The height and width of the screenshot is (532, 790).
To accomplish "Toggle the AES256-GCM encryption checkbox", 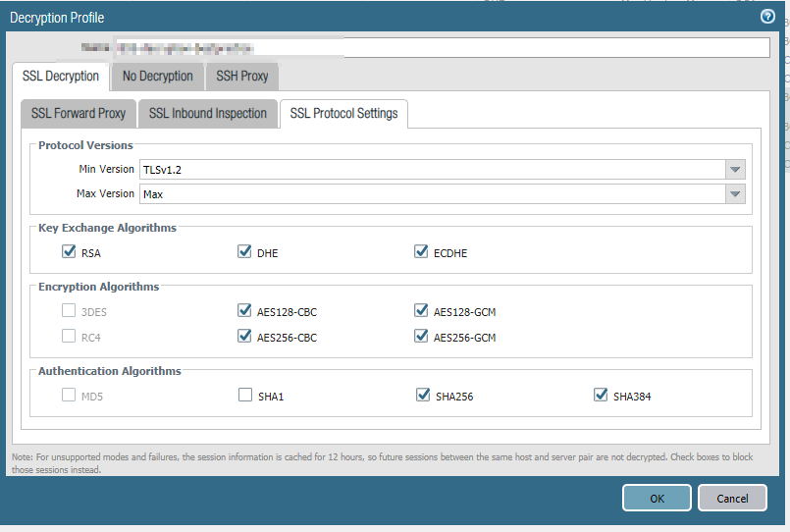I will coord(421,336).
